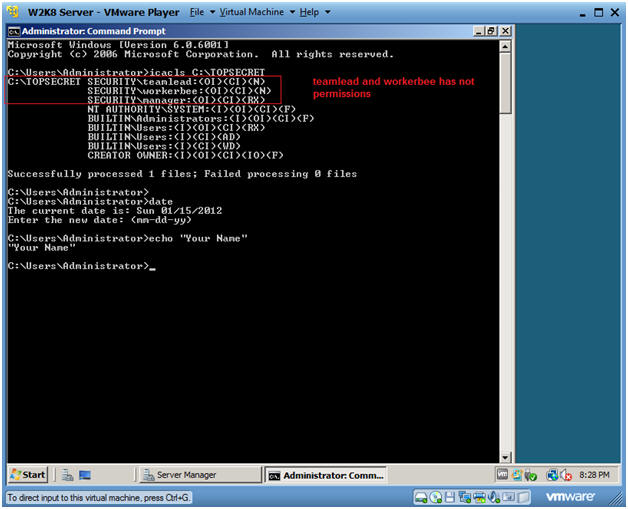Image resolution: width=628 pixels, height=509 pixels.
Task: Open the Windows Start menu
Action: [28, 475]
